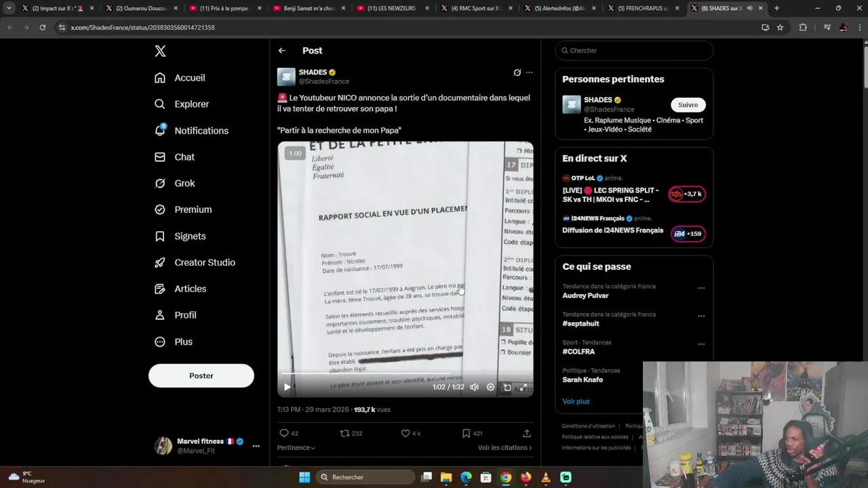This screenshot has height=488, width=868.
Task: Mute the video sound
Action: (x=474, y=387)
